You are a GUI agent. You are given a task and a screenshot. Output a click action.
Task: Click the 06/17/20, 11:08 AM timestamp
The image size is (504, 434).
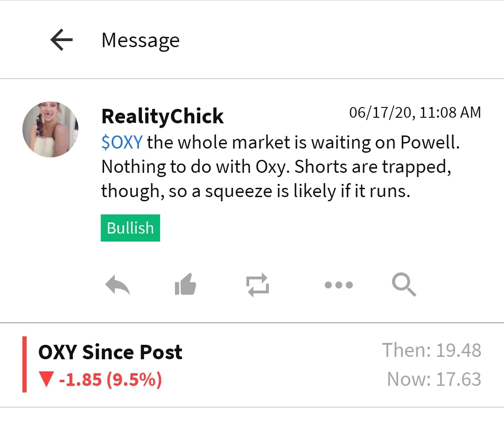point(415,113)
